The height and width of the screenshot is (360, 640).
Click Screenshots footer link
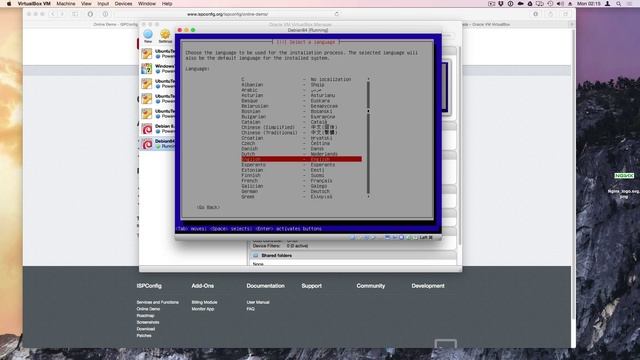[x=148, y=322]
